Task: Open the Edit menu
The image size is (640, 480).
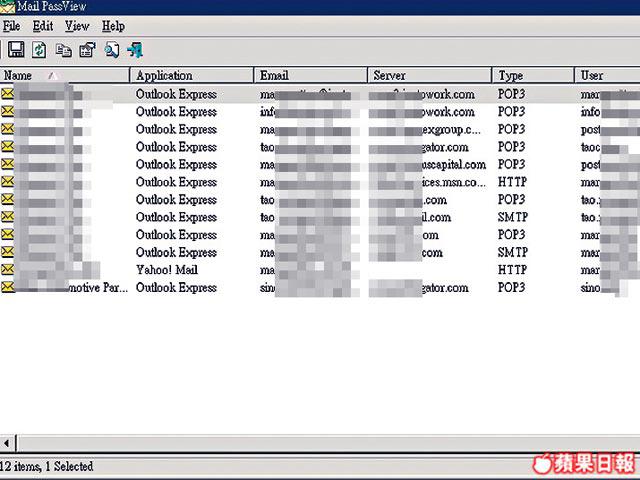Action: (x=42, y=26)
